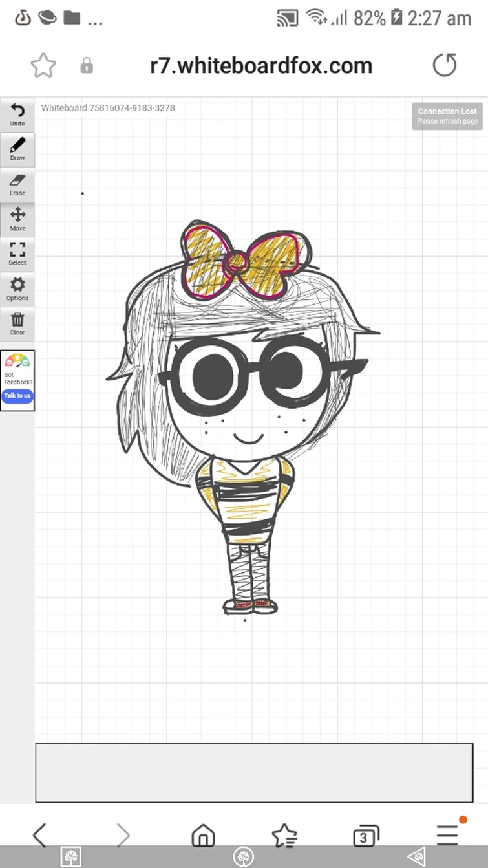Open the Options gear

click(x=17, y=289)
